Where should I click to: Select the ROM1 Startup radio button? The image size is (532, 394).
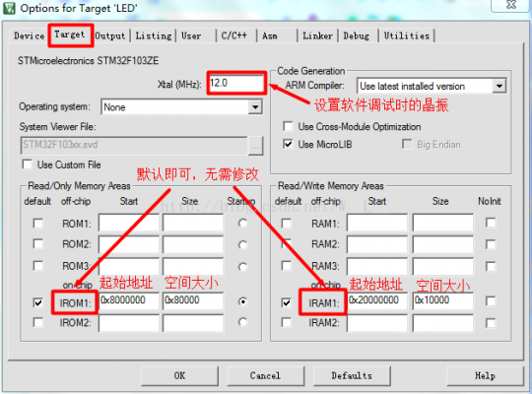pyautogui.click(x=242, y=224)
